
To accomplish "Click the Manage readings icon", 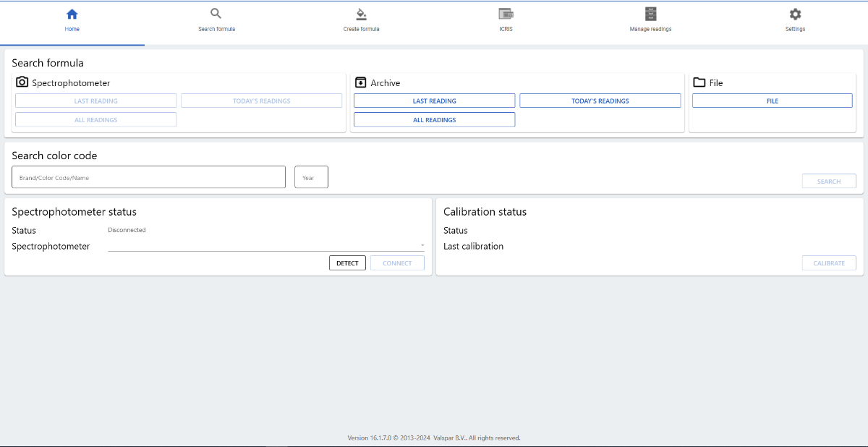I will (650, 14).
